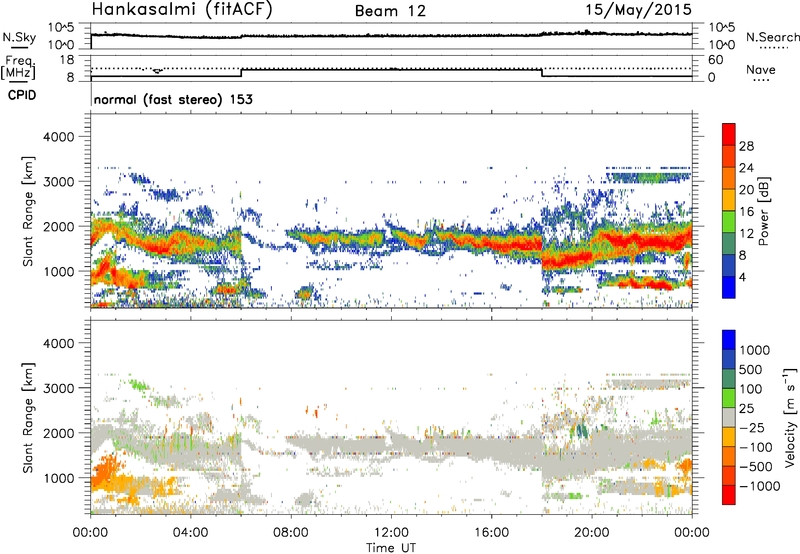This screenshot has width=800, height=554.
Task: Click the '08:00' time axis tick label
Action: tap(290, 533)
